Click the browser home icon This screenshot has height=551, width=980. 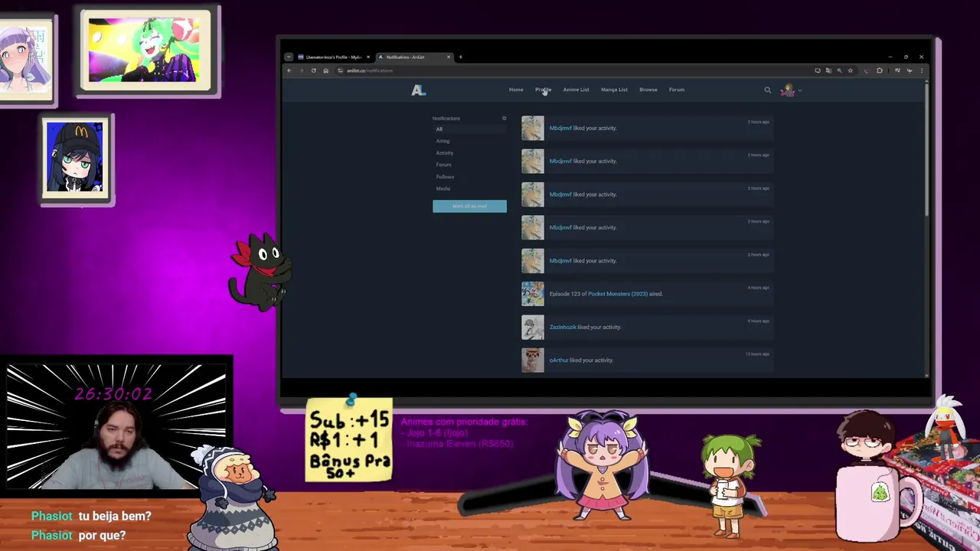point(325,70)
